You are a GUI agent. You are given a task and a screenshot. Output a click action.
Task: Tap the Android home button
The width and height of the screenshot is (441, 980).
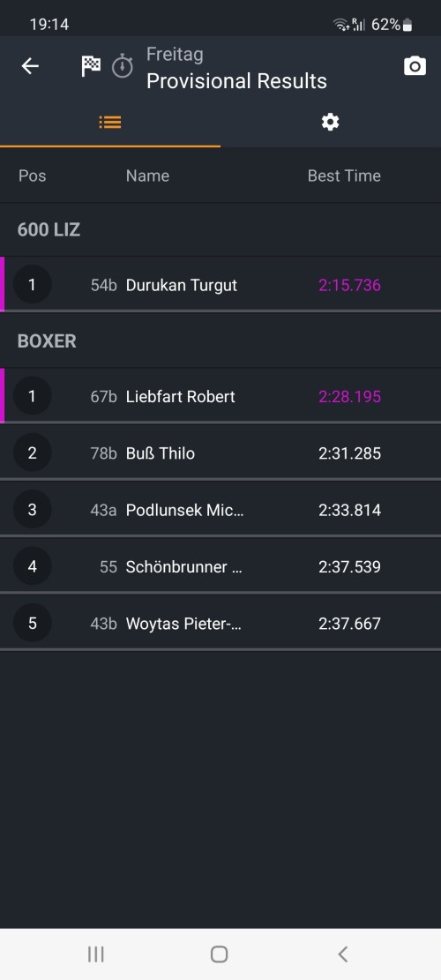pyautogui.click(x=220, y=954)
